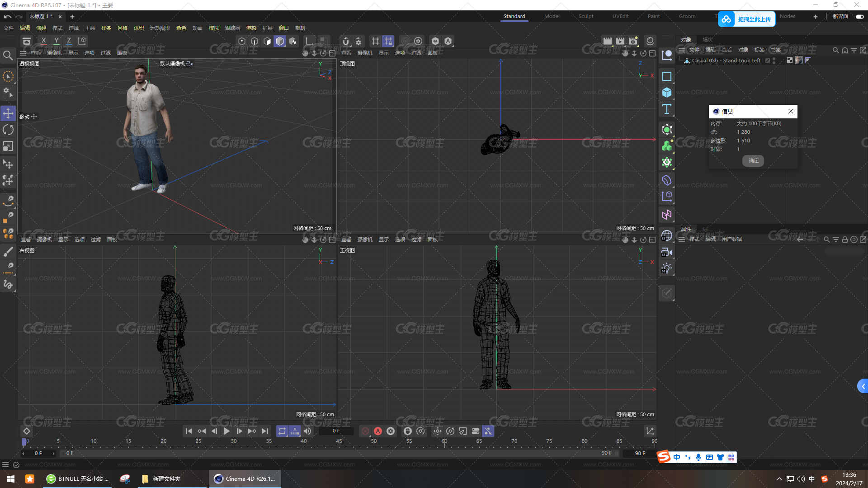Open the Deformer (bend) palette icon
This screenshot has height=488, width=868.
click(667, 180)
